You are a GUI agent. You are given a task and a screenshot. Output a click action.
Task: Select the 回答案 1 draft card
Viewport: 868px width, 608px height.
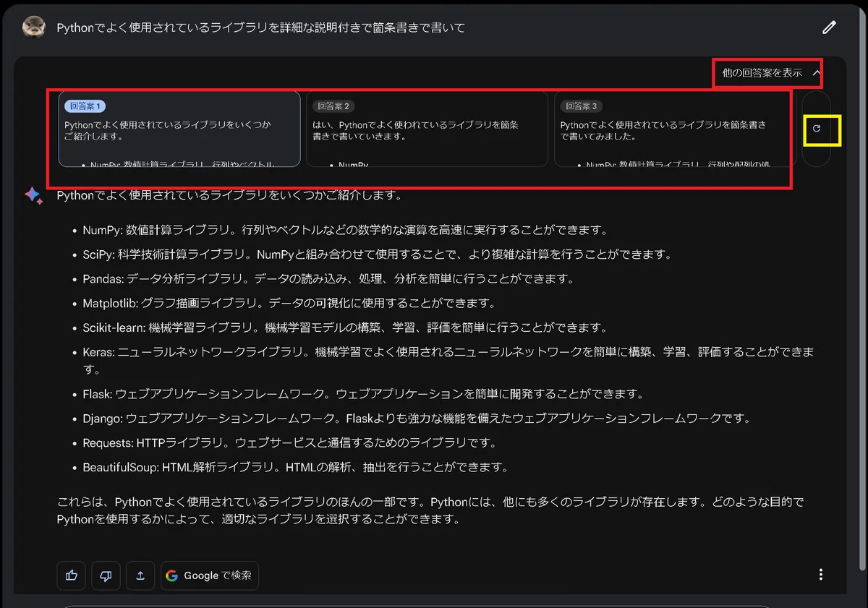point(179,129)
